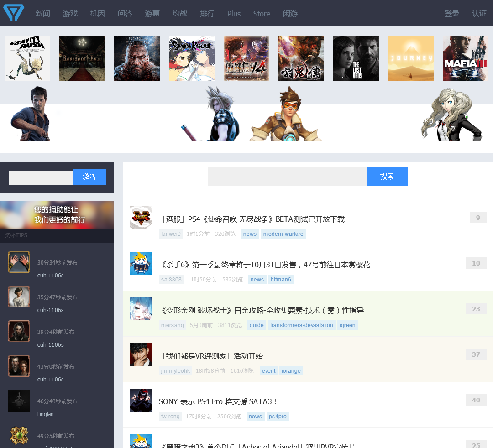The width and height of the screenshot is (493, 448).
Task: Open the 新闻 menu item
Action: point(43,14)
